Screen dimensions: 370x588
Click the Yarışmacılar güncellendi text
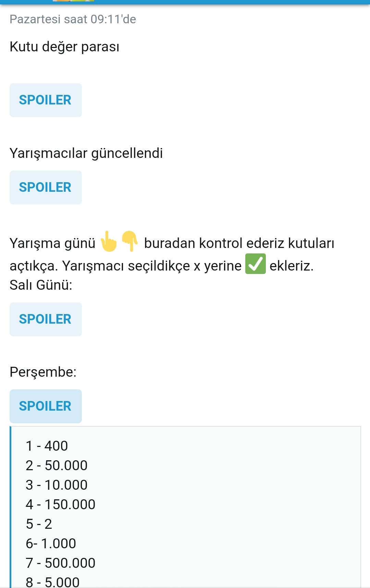(86, 153)
